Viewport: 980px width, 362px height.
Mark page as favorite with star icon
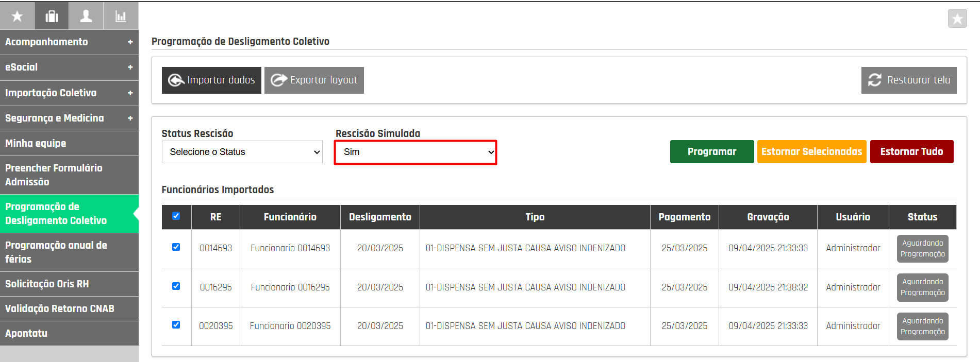(x=957, y=19)
